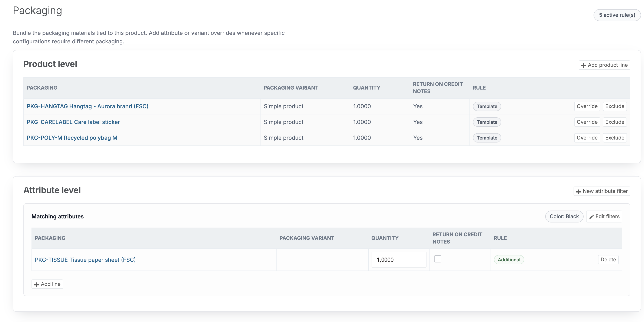Image resolution: width=644 pixels, height=322 pixels.
Task: Click the 5 active rule(s) badge
Action: pos(617,15)
